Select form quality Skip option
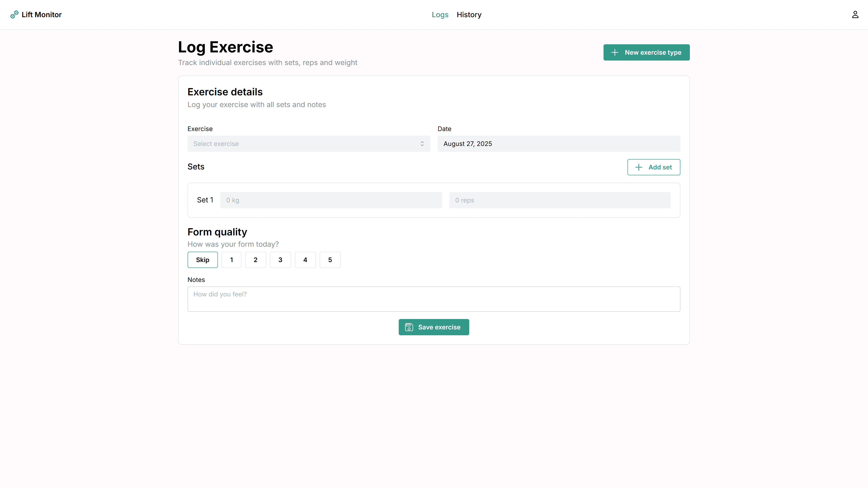 point(203,260)
